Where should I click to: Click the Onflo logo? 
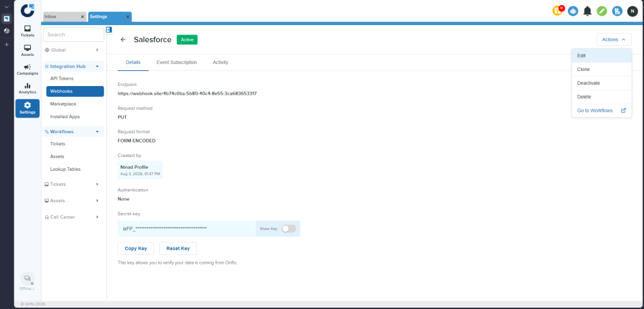tap(28, 10)
